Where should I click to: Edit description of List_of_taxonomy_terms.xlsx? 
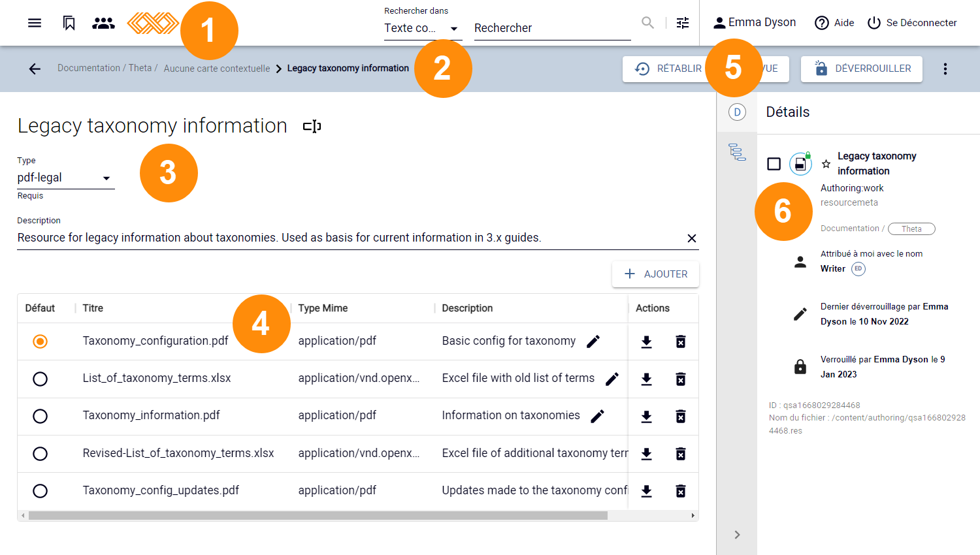612,379
